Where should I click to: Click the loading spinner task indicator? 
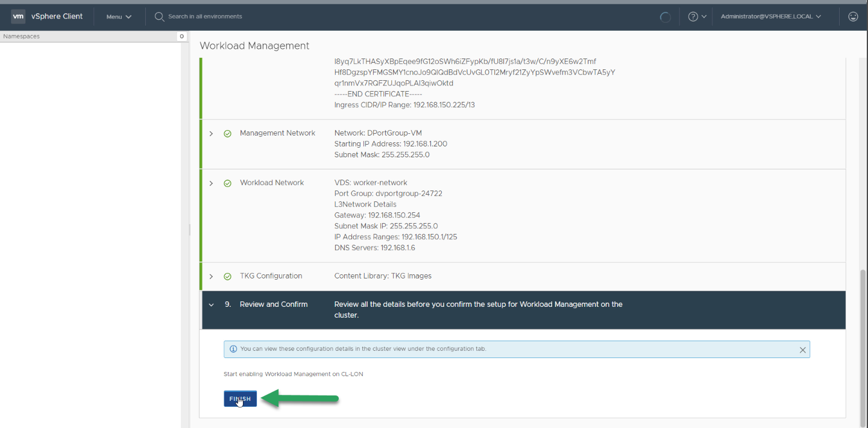point(665,17)
